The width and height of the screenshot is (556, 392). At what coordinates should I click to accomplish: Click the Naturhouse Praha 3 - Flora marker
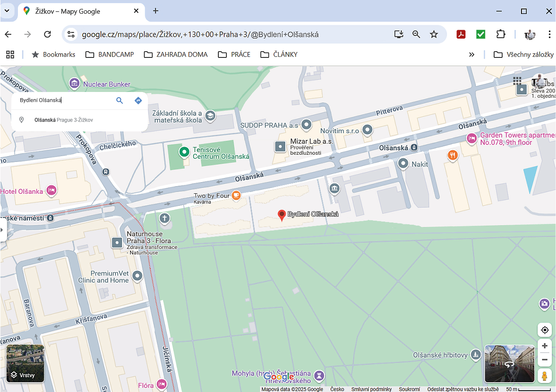point(117,243)
